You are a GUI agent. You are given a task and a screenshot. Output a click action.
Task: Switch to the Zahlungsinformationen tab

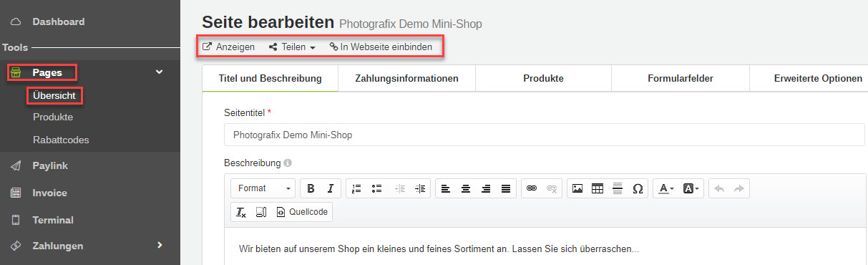[406, 79]
